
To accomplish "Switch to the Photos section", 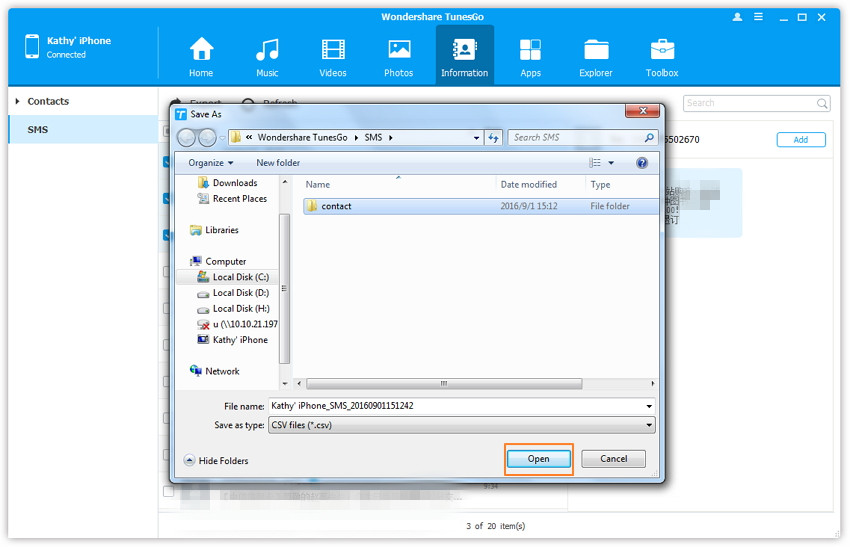I will pyautogui.click(x=399, y=56).
